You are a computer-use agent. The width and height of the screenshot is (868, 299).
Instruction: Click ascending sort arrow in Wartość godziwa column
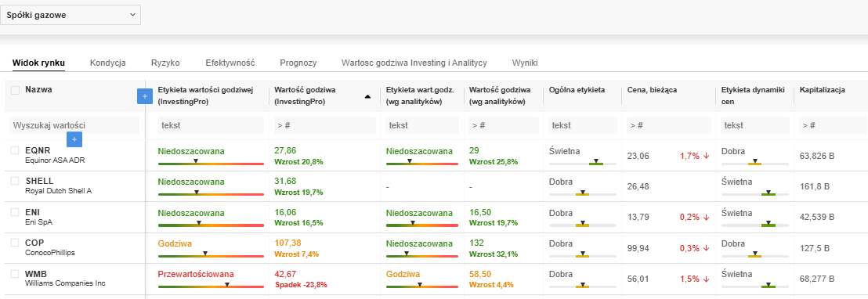tap(367, 97)
